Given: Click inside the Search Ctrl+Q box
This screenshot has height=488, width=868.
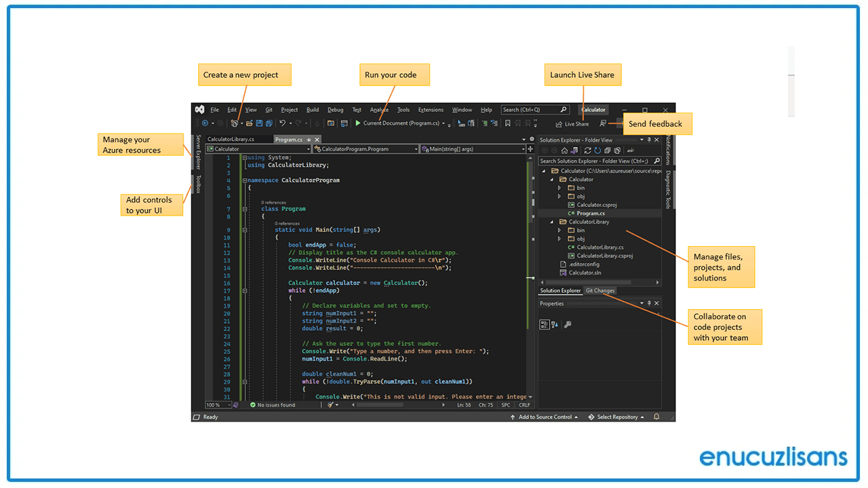Looking at the screenshot, I should click(x=532, y=109).
